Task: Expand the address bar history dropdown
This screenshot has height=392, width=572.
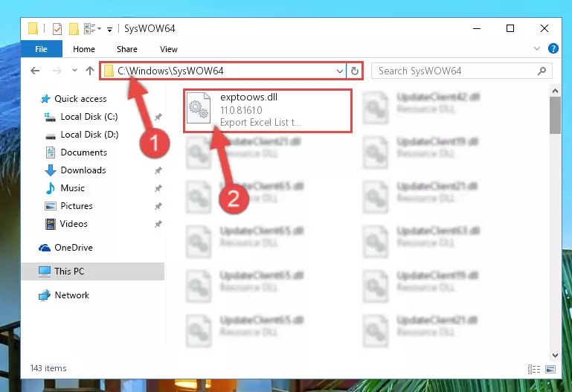Action: tap(340, 71)
